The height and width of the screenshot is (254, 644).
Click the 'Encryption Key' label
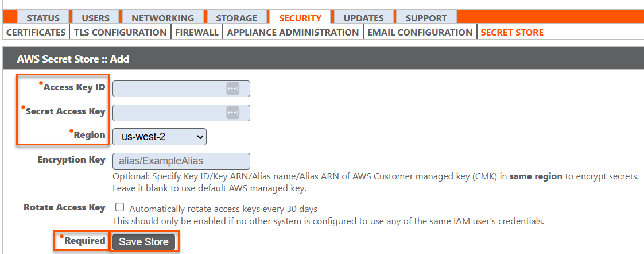point(72,160)
